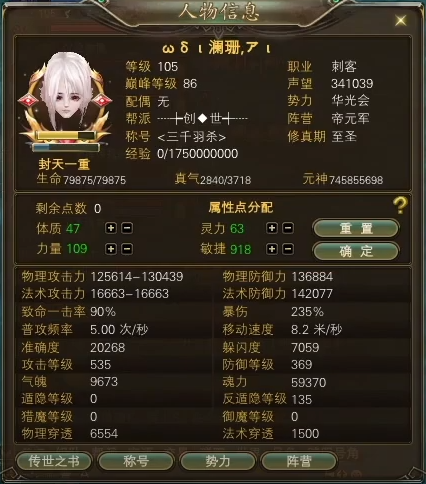Decrease 体质 with the minus icon

pyautogui.click(x=127, y=228)
